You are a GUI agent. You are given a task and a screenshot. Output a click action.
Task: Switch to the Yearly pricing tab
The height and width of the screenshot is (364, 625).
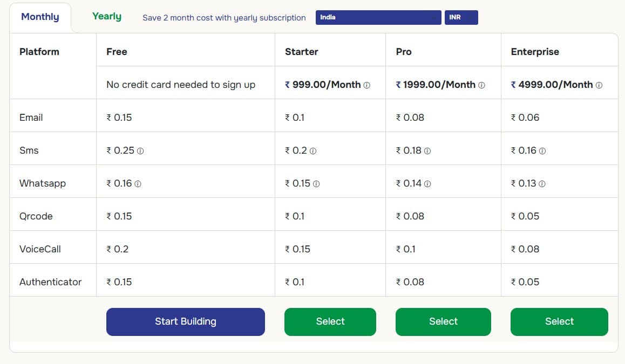(x=106, y=16)
